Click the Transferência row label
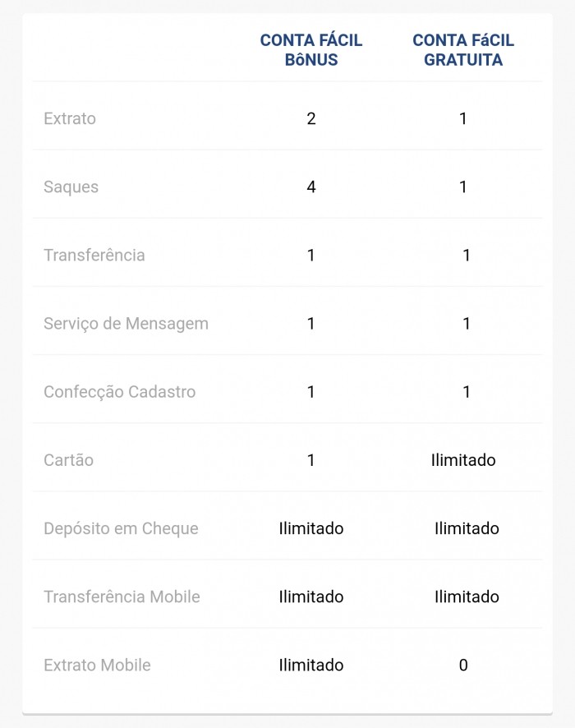Image resolution: width=575 pixels, height=728 pixels. click(x=94, y=255)
